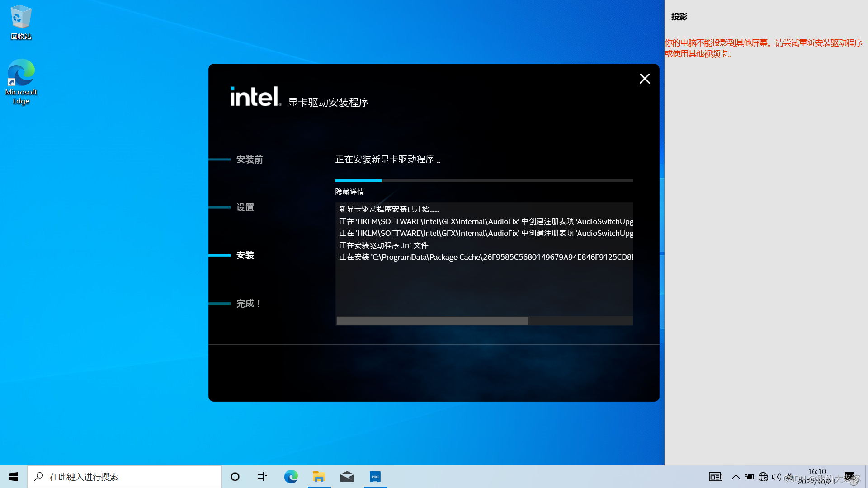Open File Explorer from taskbar

point(319,477)
